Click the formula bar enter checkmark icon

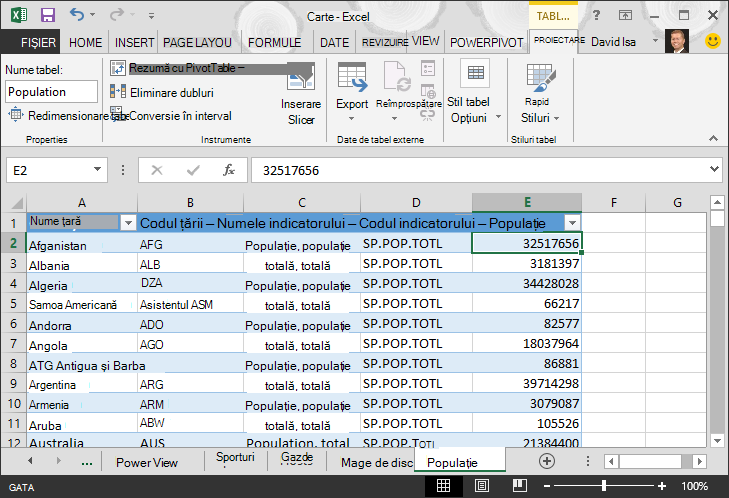click(193, 170)
